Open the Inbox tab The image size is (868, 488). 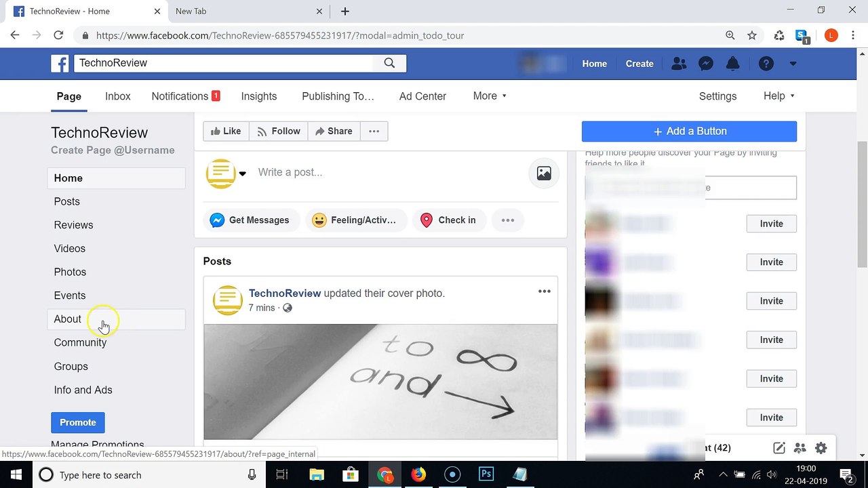tap(118, 96)
